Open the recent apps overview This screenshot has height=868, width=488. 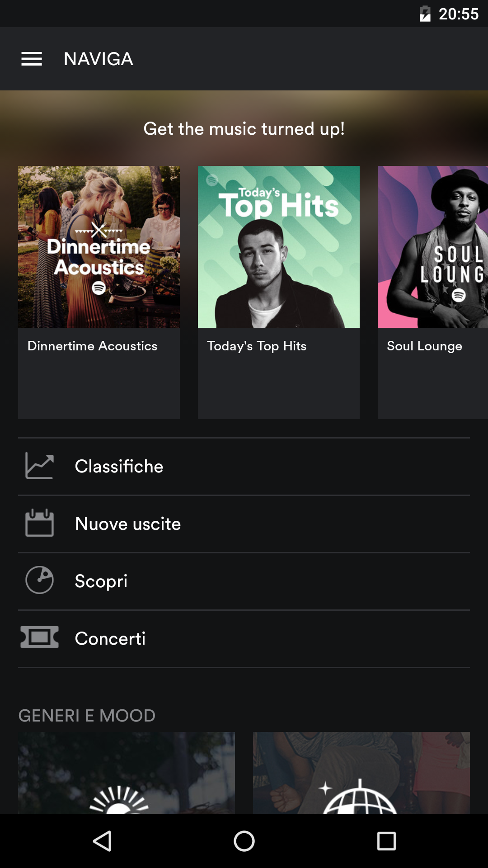(386, 841)
